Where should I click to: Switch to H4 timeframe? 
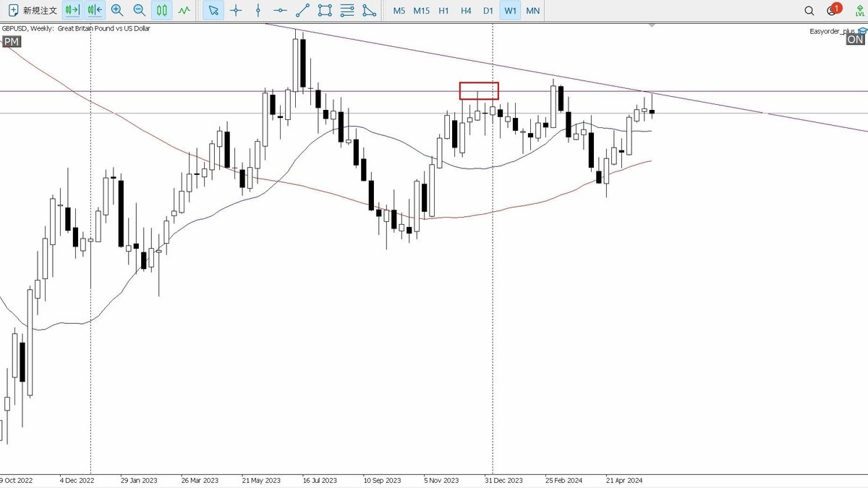466,11
